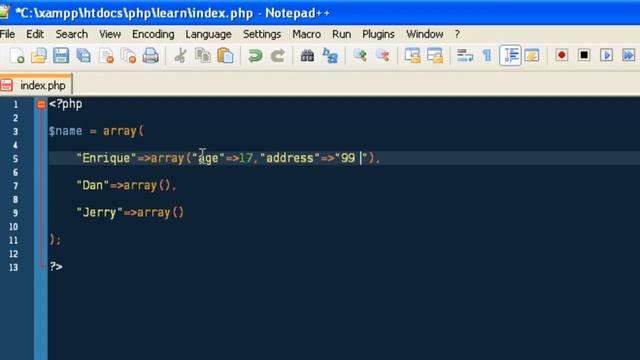Click the $name variable
640x360 pixels.
65,131
